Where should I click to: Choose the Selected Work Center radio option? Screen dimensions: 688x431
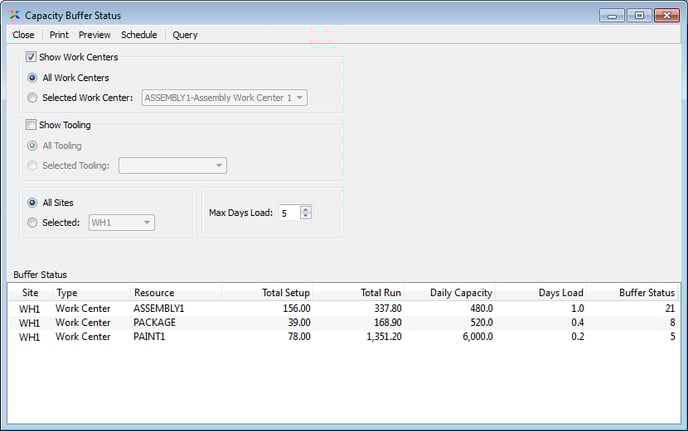34,98
